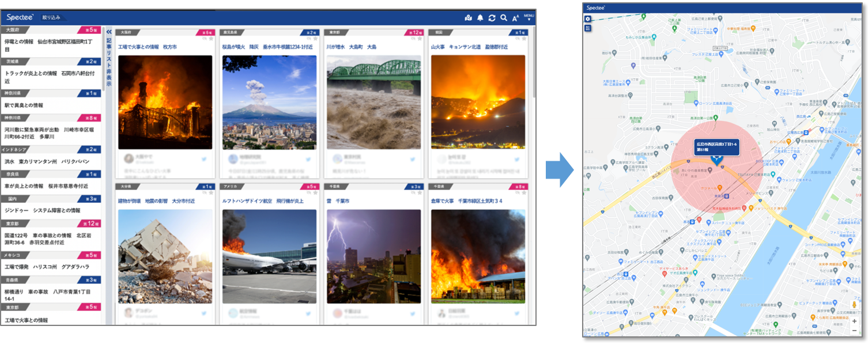This screenshot has height=345, width=868.
Task: Click the refresh arrows icon in toolbar
Action: 492,18
